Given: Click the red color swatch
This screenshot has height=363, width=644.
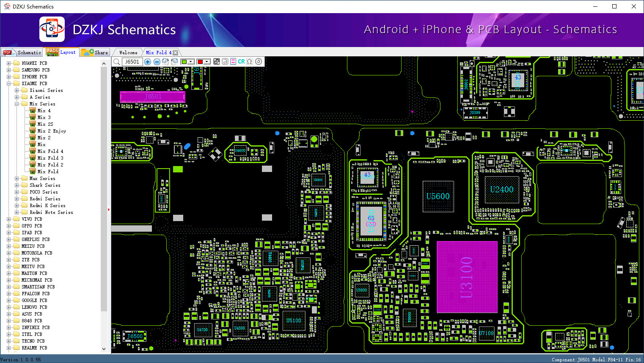Looking at the screenshot, I should point(201,62).
